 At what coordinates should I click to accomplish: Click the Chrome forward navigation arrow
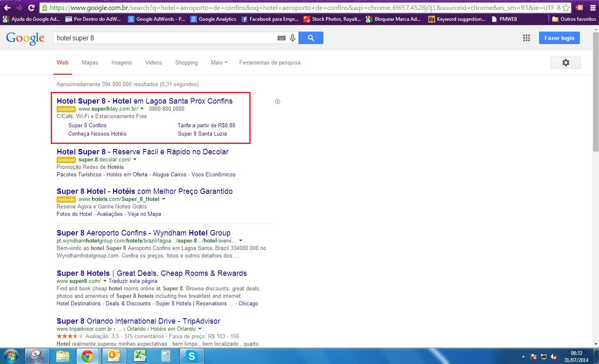19,7
